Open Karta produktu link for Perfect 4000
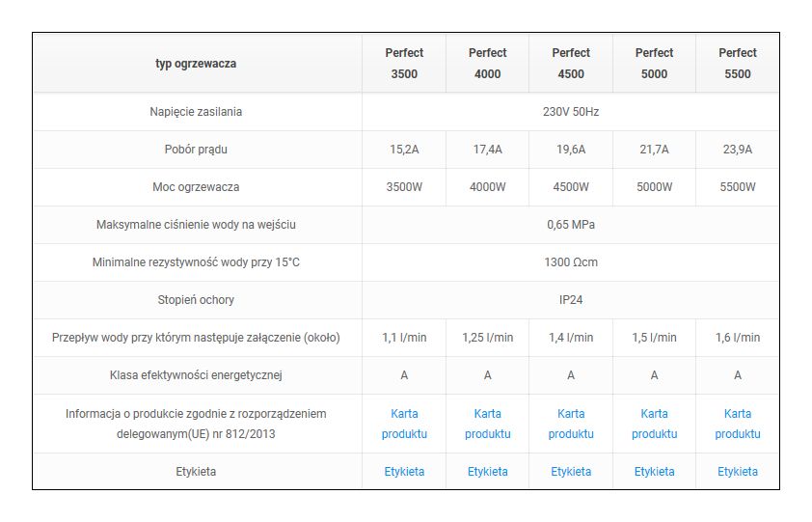 click(487, 424)
